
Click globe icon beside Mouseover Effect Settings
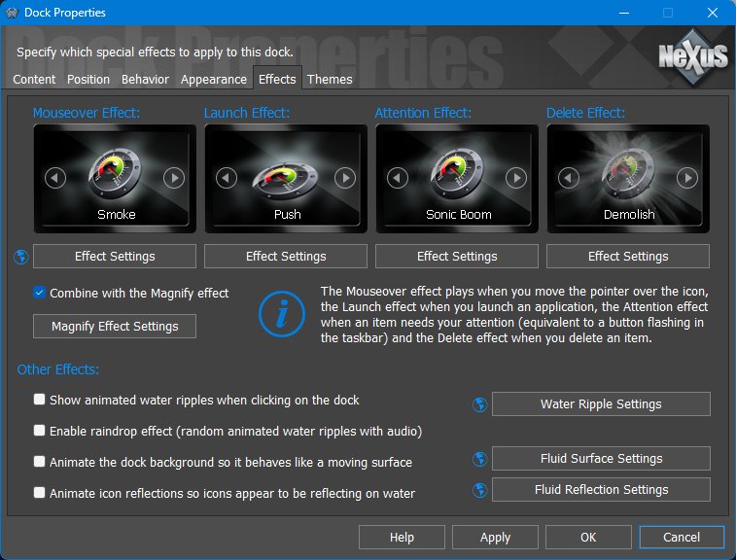tap(21, 257)
